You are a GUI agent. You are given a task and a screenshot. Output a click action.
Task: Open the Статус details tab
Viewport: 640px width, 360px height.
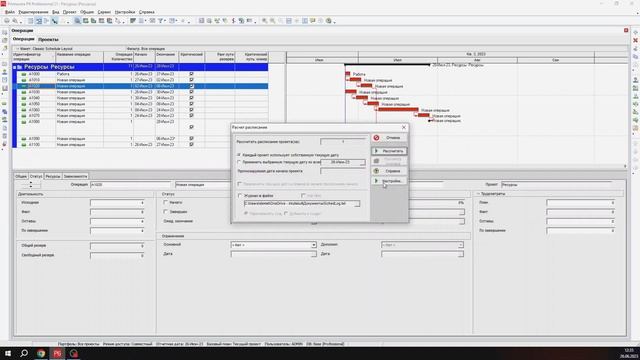click(x=36, y=176)
